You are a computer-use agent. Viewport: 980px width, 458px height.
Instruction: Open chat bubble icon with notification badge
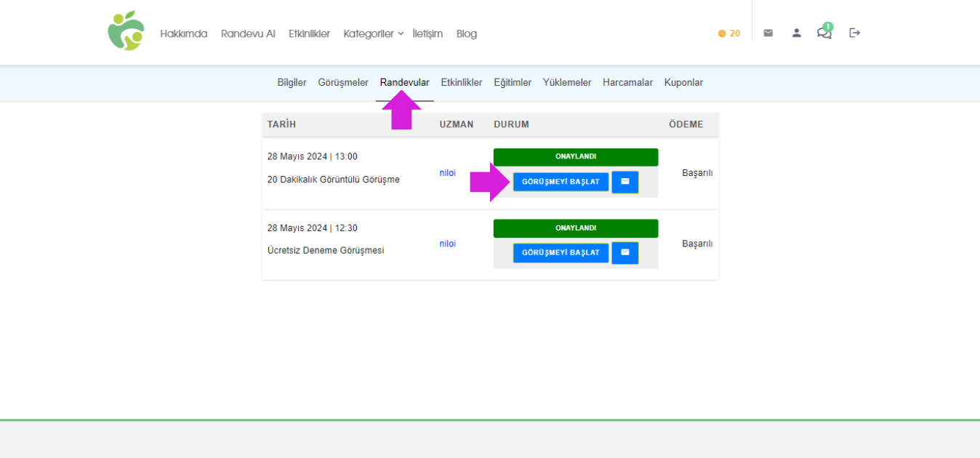824,31
